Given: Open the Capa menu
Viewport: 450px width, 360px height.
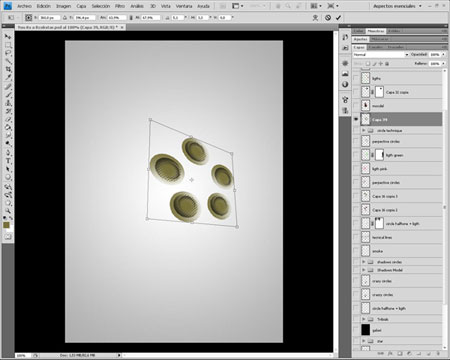Looking at the screenshot, I should click(81, 6).
